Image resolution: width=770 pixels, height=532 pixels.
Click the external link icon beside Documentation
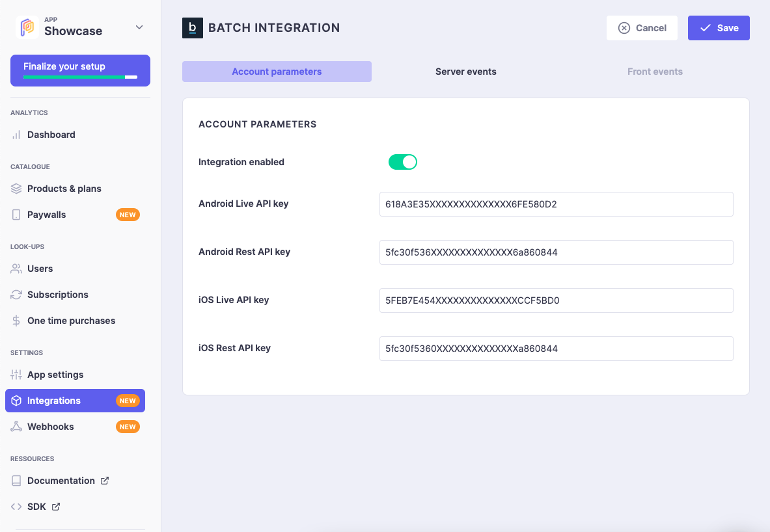point(105,481)
